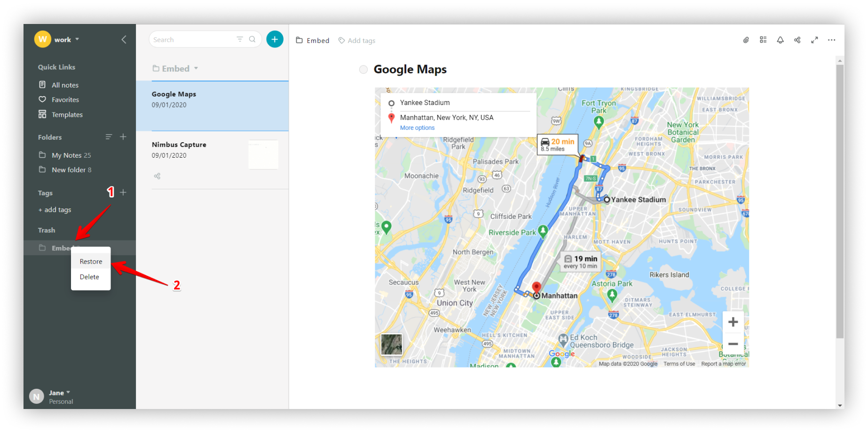Click the Google Maps note title
The height and width of the screenshot is (433, 868).
coord(410,70)
